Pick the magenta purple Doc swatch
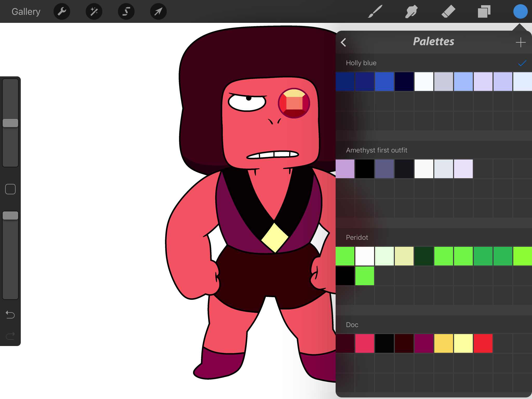The width and height of the screenshot is (532, 399). [x=424, y=343]
